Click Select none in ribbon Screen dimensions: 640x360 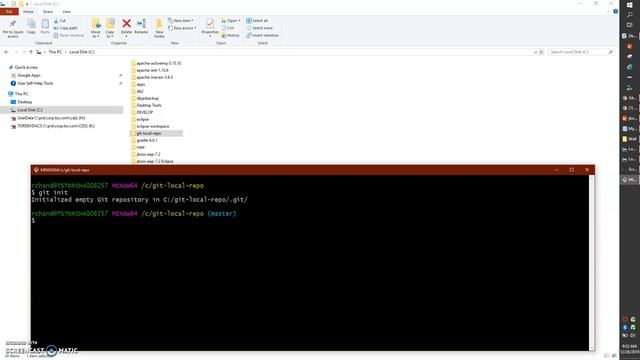260,28
